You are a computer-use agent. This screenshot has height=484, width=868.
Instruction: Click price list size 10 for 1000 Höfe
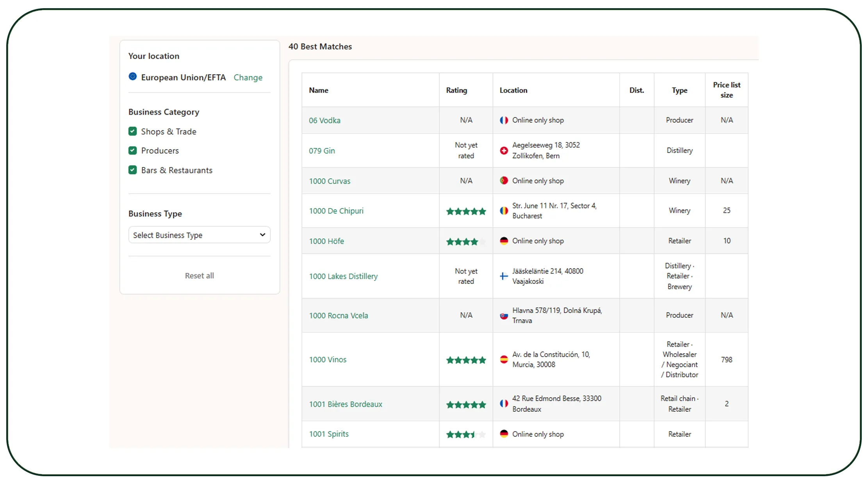(727, 241)
